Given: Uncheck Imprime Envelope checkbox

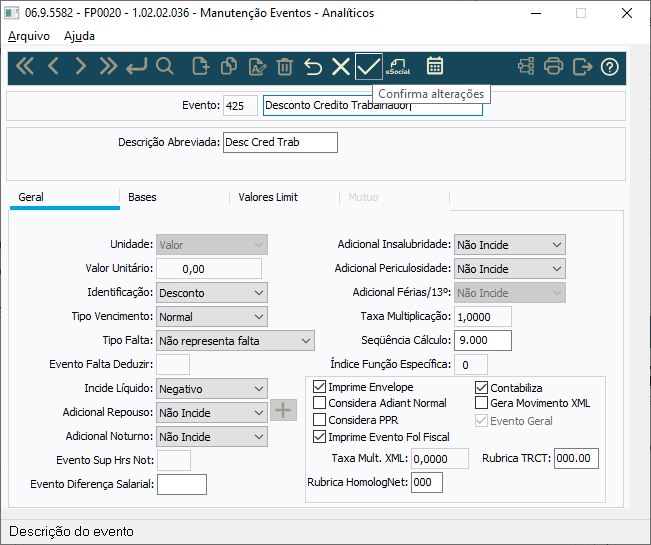Looking at the screenshot, I should [320, 387].
